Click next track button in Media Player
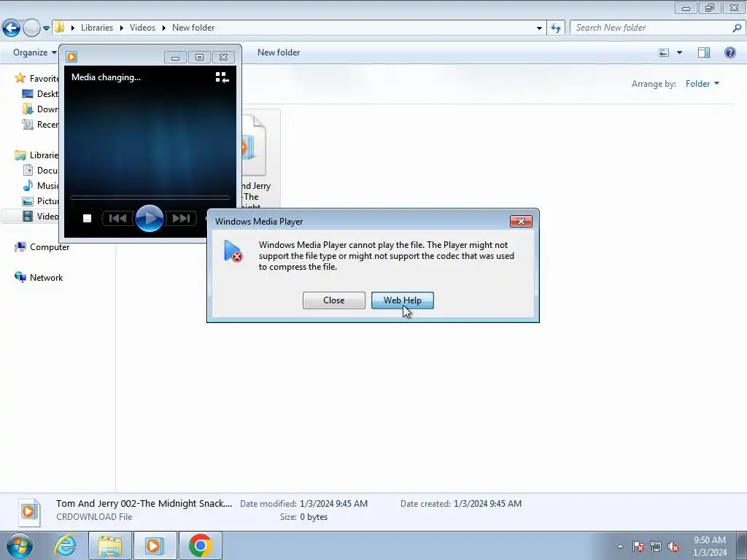 [x=181, y=218]
